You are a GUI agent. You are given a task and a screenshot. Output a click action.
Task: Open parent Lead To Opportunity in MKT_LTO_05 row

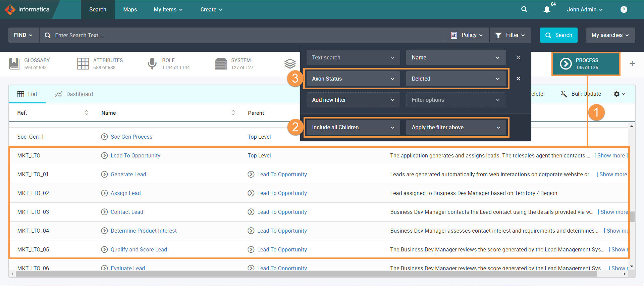[282, 249]
